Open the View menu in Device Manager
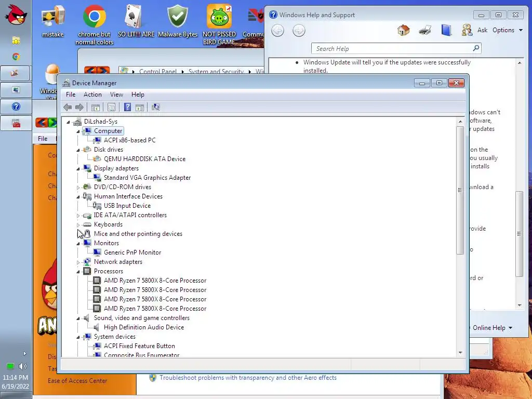This screenshot has width=532, height=399. pyautogui.click(x=116, y=95)
